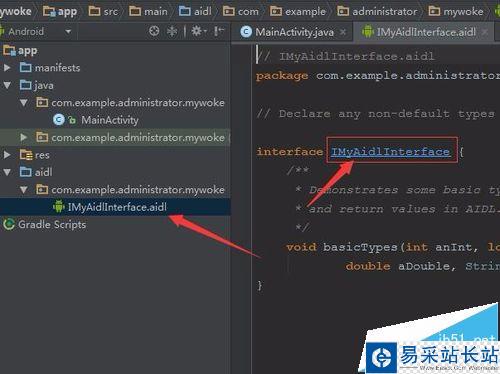The width and height of the screenshot is (500, 374).
Task: Click the administrator breadcrumb
Action: 377,12
